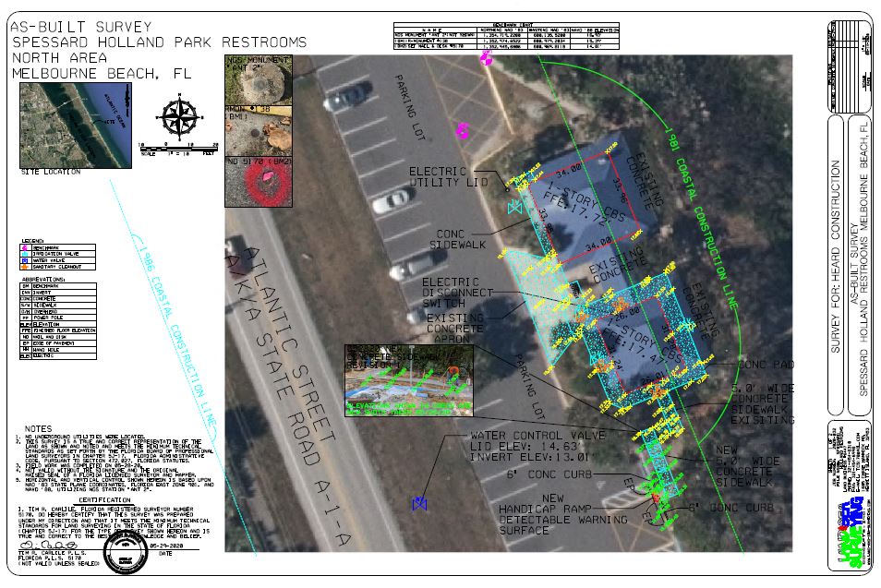Screen dimensions: 881x588
Task: Open the MON 4138 BM1 photo
Action: (259, 131)
